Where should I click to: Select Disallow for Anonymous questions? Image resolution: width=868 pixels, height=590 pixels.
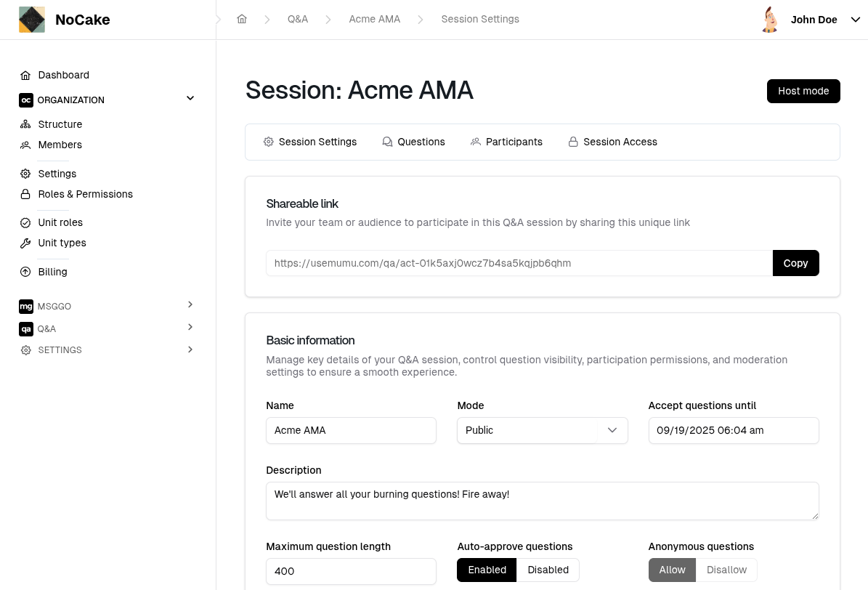(726, 570)
